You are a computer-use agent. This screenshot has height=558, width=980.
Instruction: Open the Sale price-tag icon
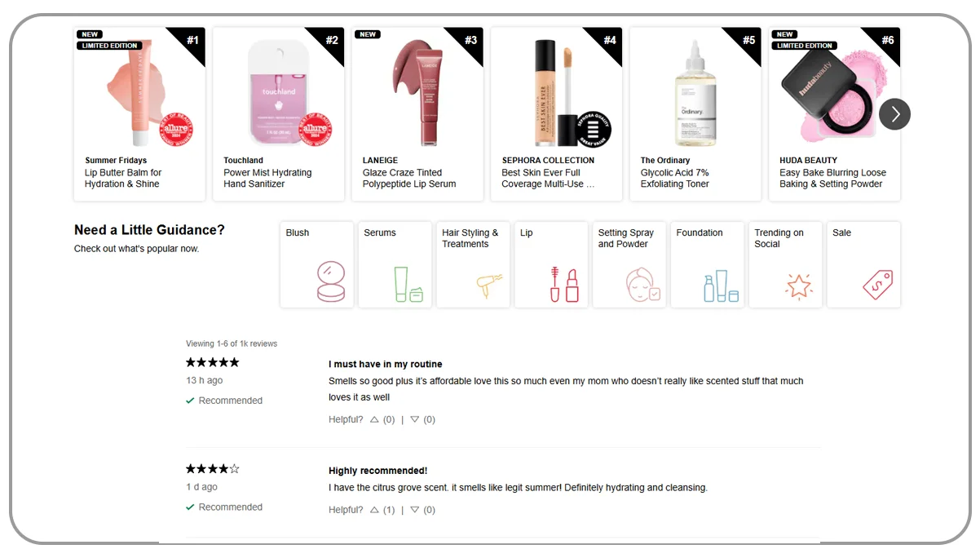click(x=863, y=284)
